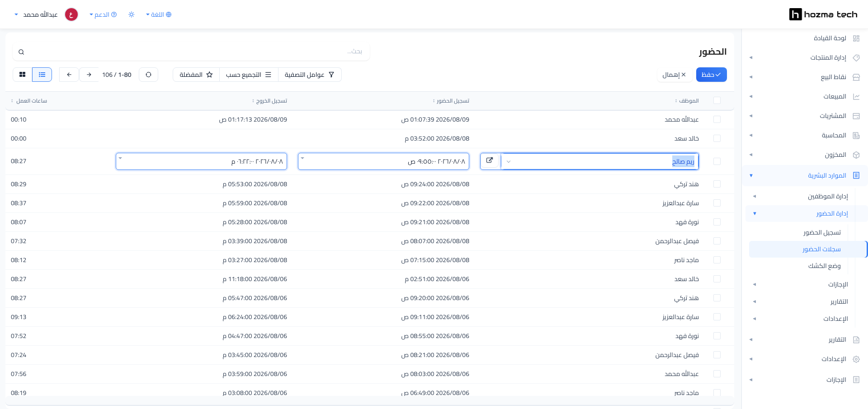Click the bottom الإجازات sidebar icon

click(856, 380)
